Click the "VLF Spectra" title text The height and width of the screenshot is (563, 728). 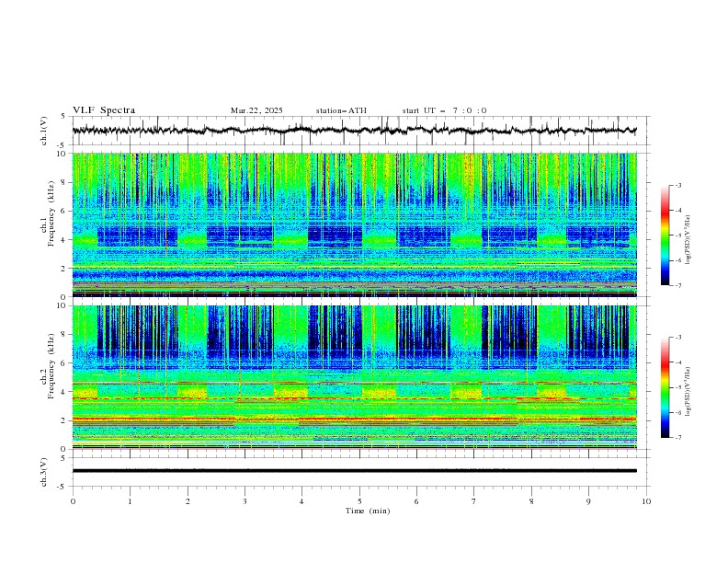104,110
